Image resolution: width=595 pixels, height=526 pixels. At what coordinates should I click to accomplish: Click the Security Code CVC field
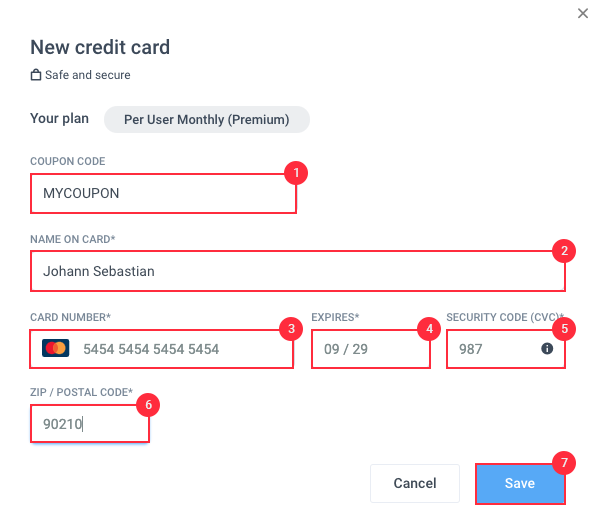(x=506, y=349)
